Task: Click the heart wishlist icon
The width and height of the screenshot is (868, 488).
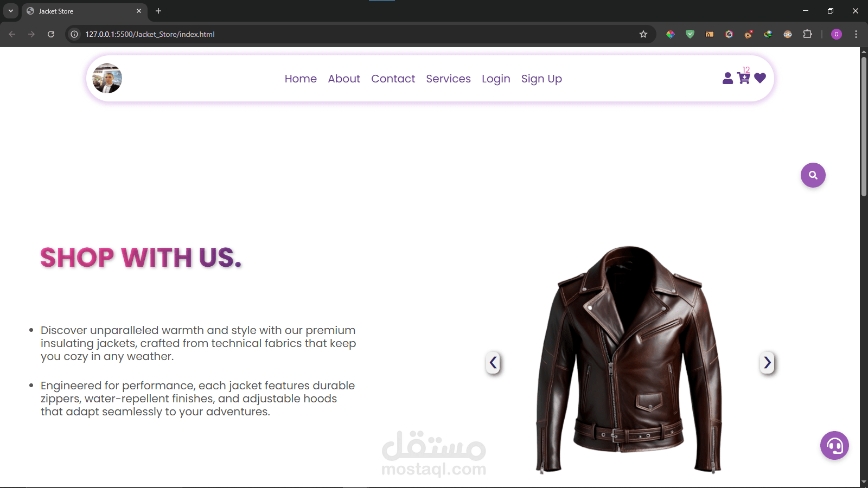Action: [760, 78]
